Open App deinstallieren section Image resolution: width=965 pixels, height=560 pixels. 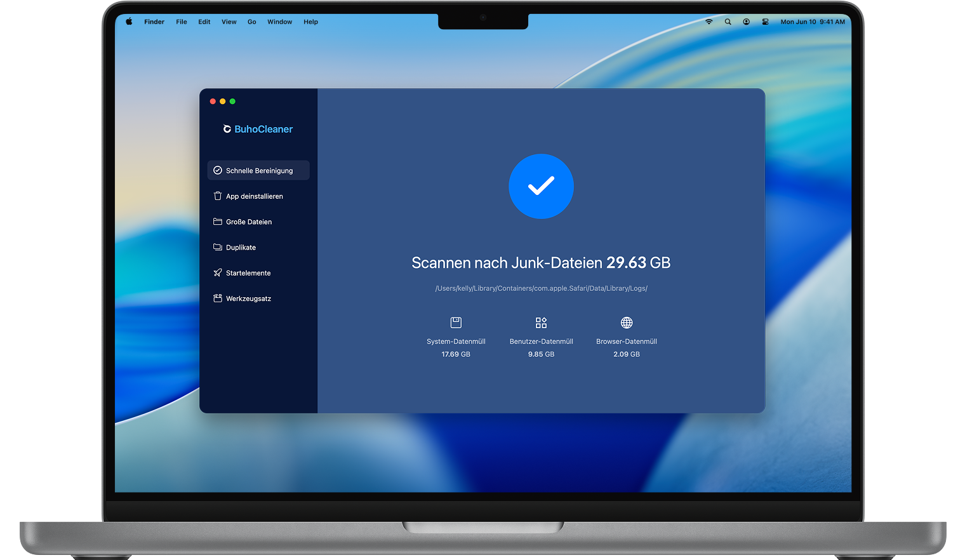coord(254,196)
